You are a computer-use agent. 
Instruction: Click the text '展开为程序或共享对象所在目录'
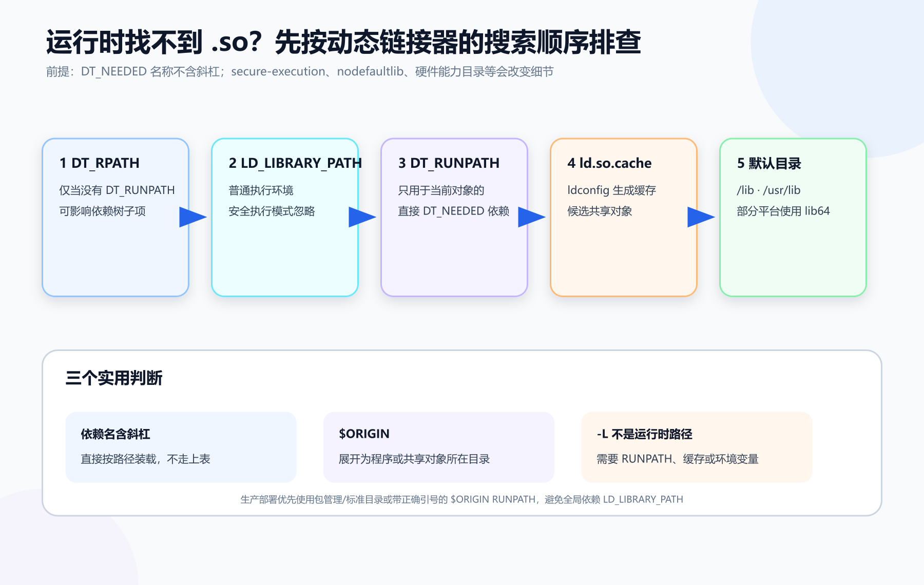414,459
